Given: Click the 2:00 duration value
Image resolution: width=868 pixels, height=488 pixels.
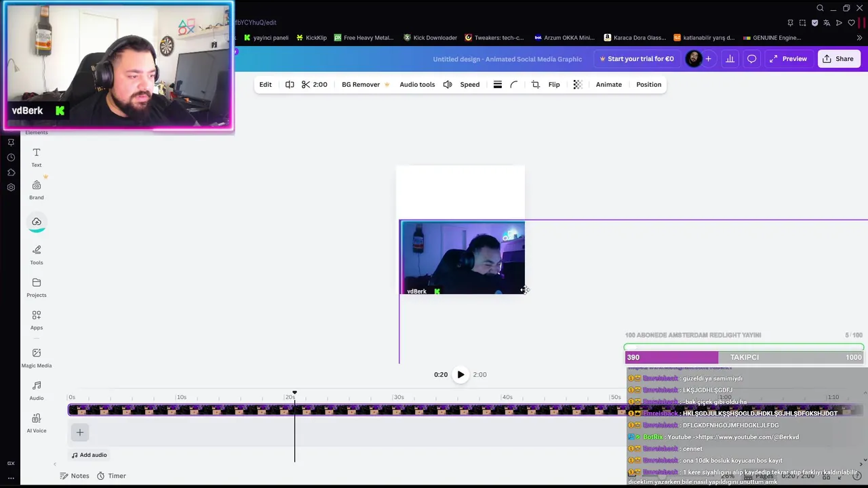Looking at the screenshot, I should [x=320, y=85].
